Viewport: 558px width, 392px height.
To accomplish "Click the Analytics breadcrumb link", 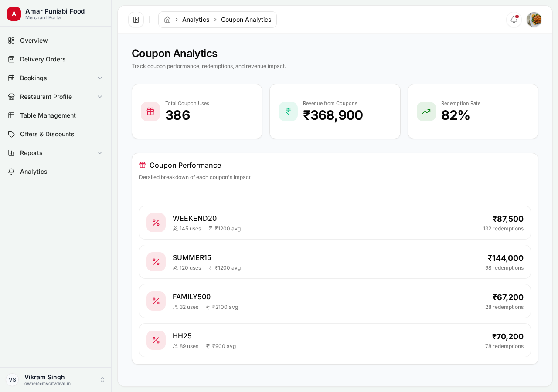I will click(x=196, y=20).
